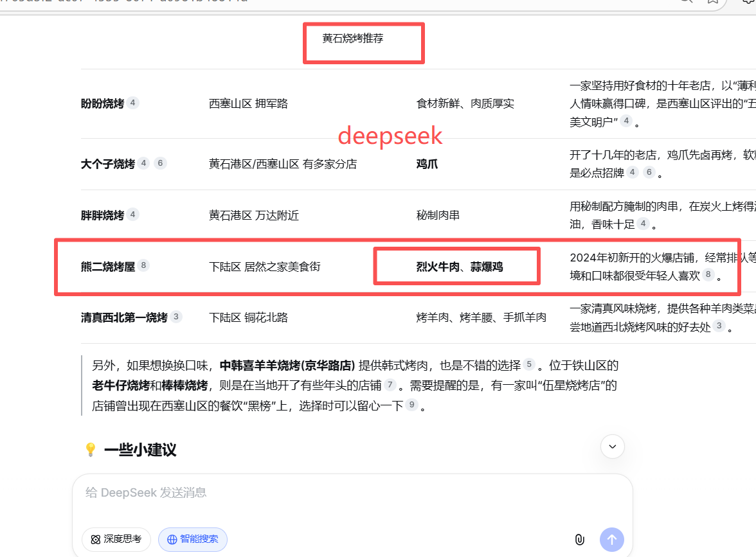This screenshot has height=557, width=756.
Task: Open citation 4 after 香味十足
Action: (643, 224)
